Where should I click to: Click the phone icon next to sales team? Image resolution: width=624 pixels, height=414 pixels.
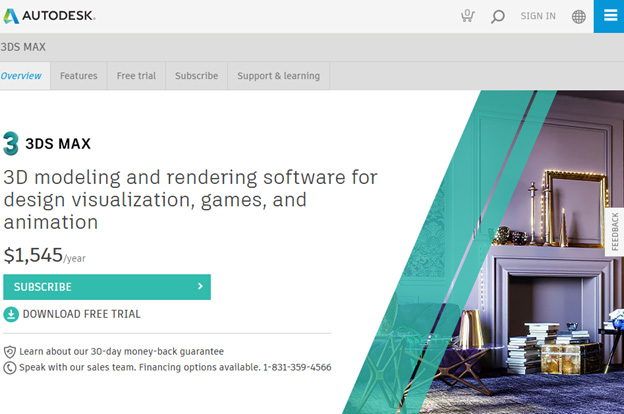click(10, 367)
